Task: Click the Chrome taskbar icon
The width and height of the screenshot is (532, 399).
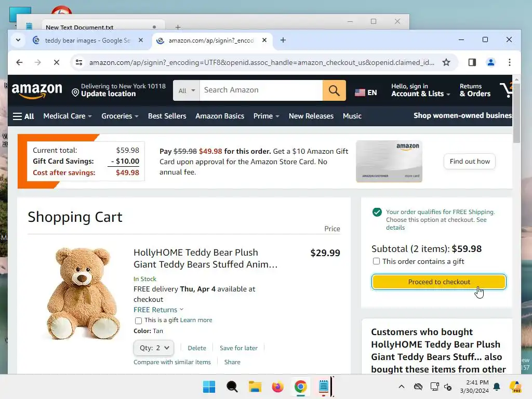Action: 301,387
